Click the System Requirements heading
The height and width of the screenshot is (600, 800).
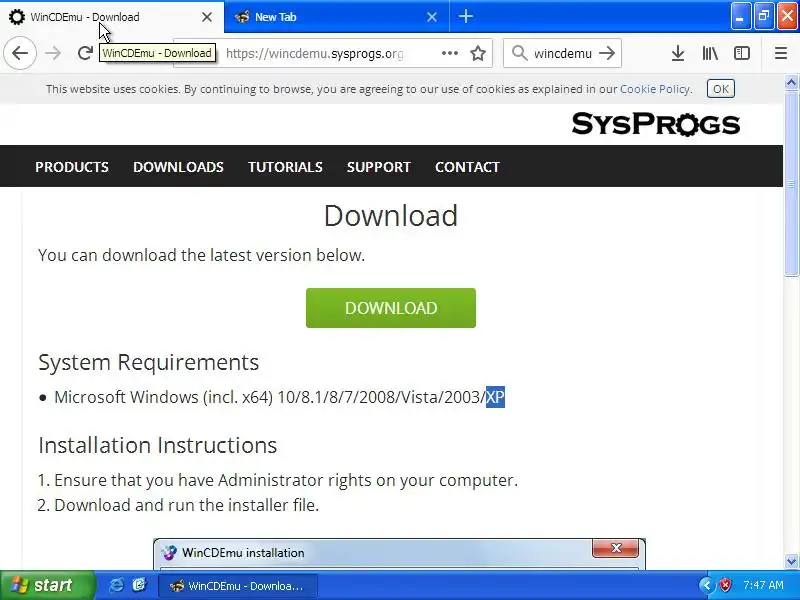(148, 362)
